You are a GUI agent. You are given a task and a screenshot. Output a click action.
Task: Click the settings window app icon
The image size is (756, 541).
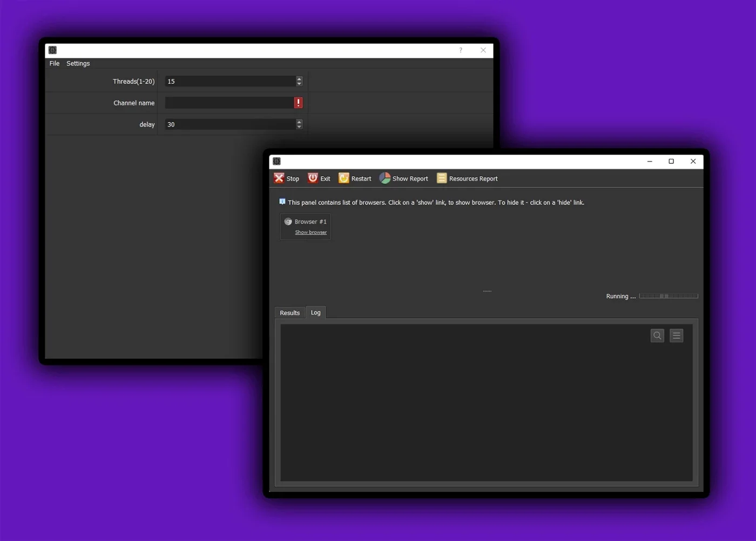[x=52, y=50]
